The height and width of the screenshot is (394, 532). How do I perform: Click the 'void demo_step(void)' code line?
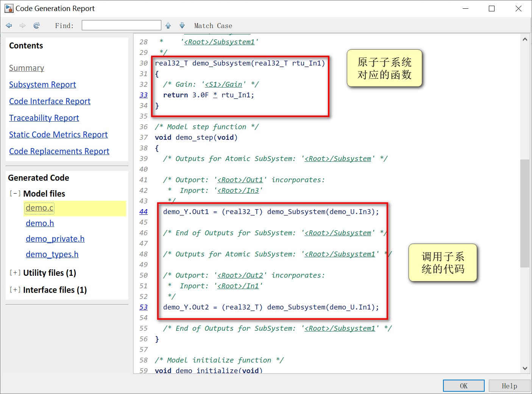point(196,138)
